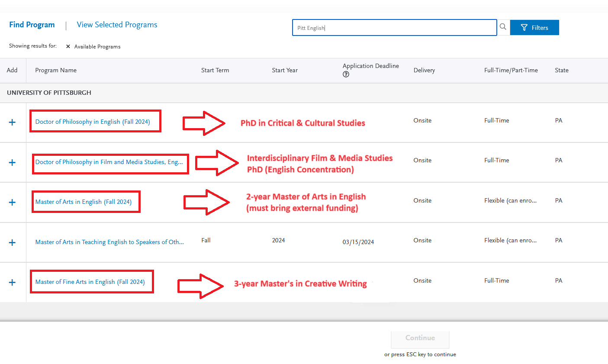Add Master of Fine Arts in English program
This screenshot has height=364, width=608.
pos(12,282)
